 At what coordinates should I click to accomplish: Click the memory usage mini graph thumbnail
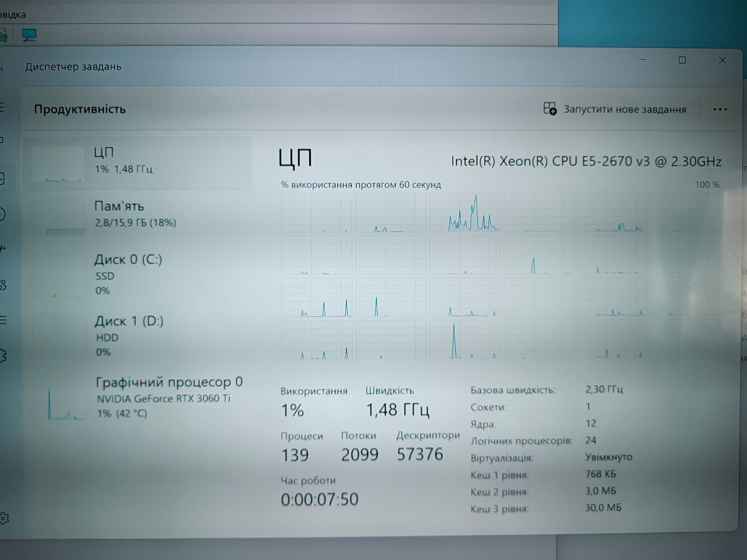point(59,218)
